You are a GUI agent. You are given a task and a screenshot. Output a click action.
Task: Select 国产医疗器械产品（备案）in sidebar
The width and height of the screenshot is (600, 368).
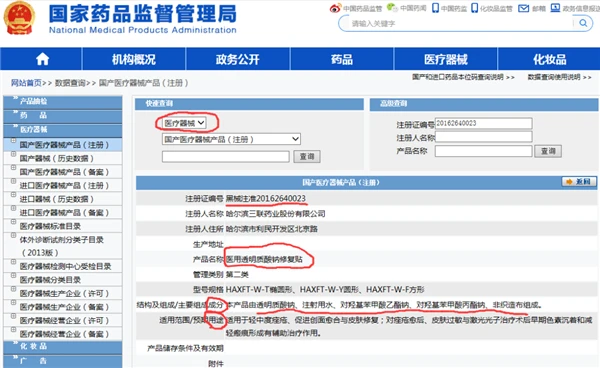64,172
